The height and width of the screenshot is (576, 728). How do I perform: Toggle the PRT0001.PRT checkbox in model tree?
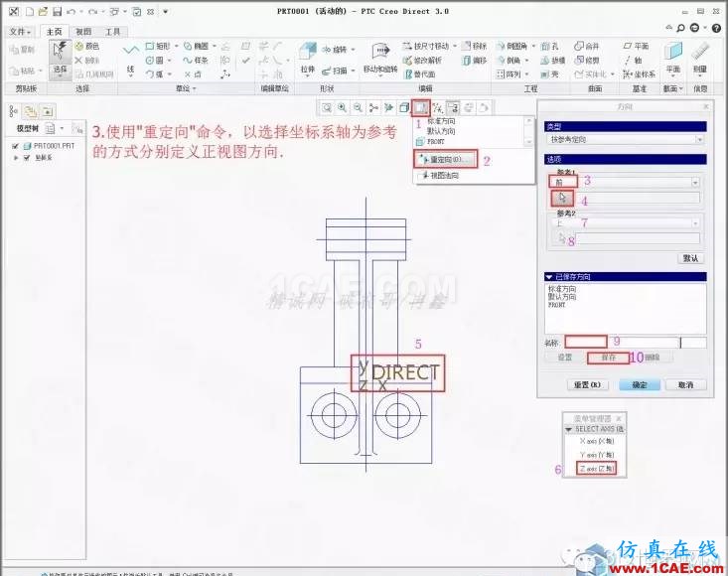[15, 146]
